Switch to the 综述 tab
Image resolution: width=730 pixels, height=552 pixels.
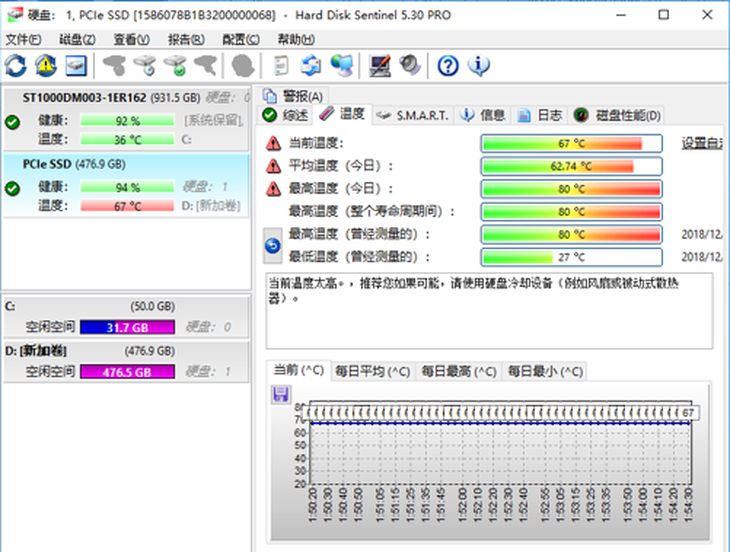(285, 115)
